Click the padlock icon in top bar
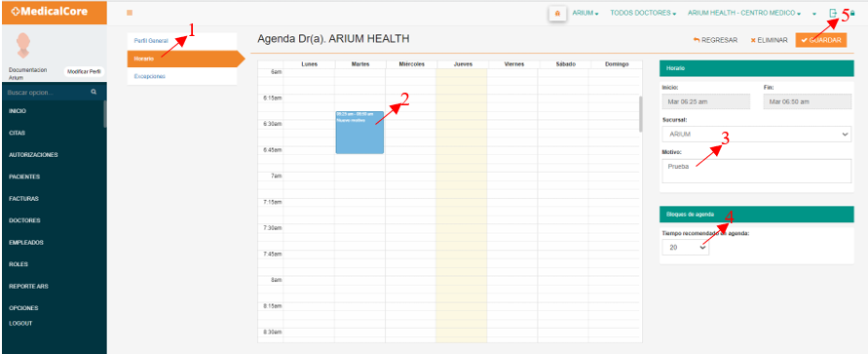 click(x=852, y=14)
